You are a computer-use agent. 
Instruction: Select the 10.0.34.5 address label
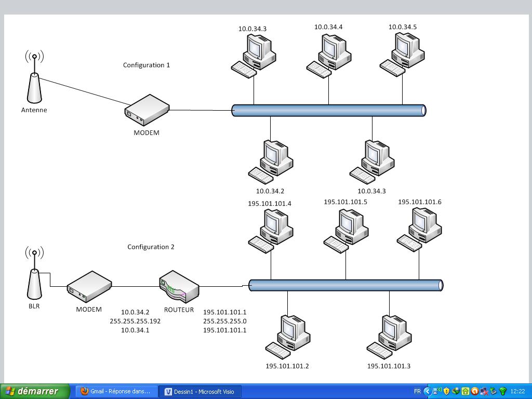pyautogui.click(x=403, y=27)
